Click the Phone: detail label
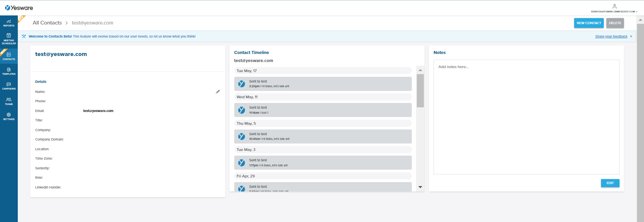The width and height of the screenshot is (644, 222). (41, 101)
